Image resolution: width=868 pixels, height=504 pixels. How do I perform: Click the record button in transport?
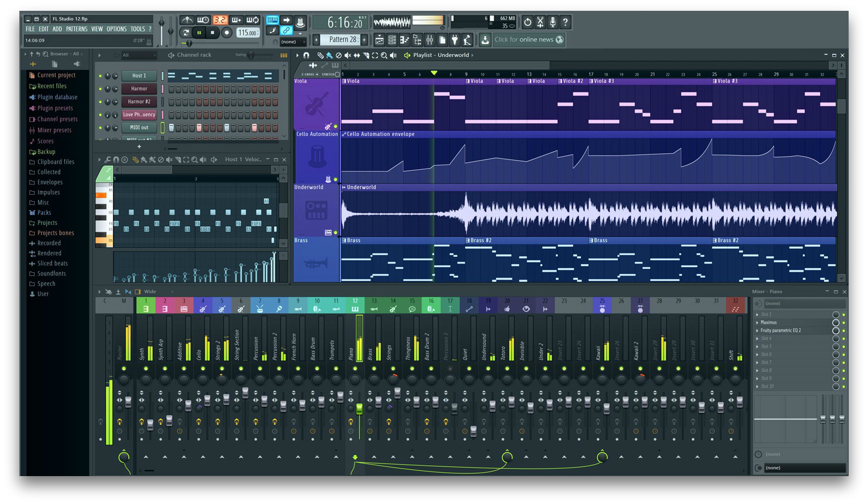(x=227, y=32)
